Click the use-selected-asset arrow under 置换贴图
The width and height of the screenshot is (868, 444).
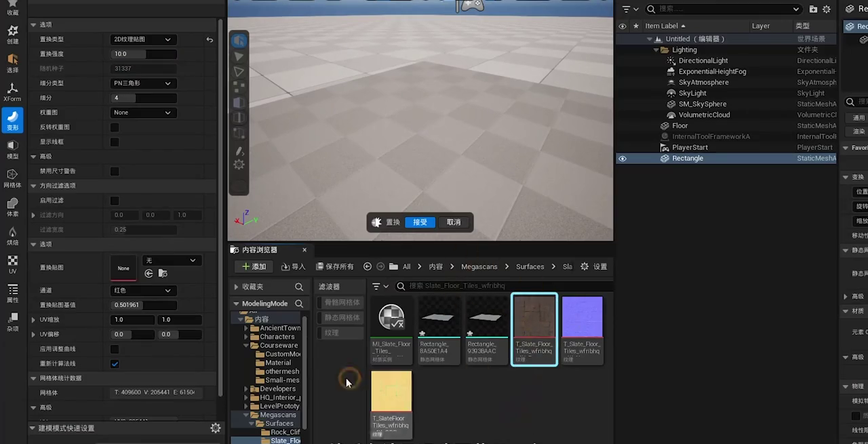click(x=149, y=273)
